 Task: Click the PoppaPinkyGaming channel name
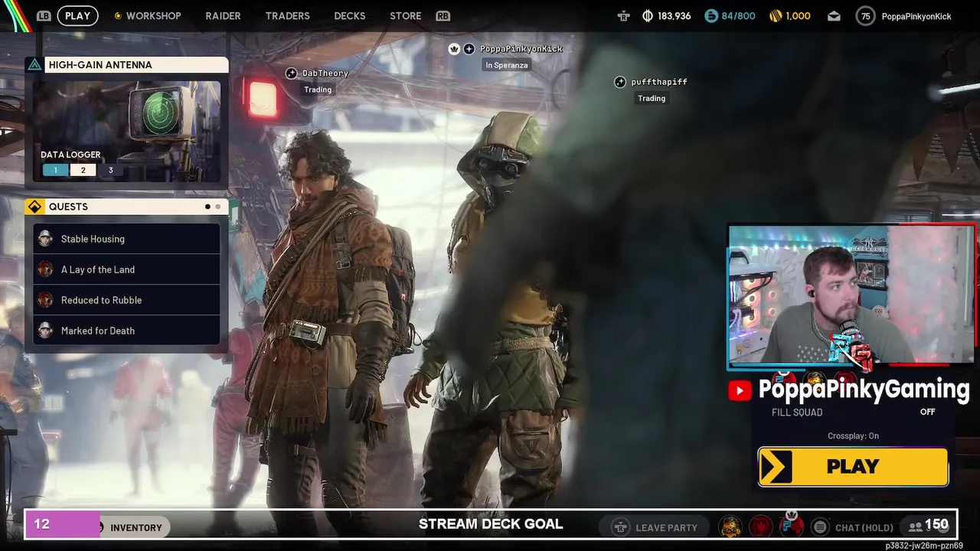[x=864, y=390]
